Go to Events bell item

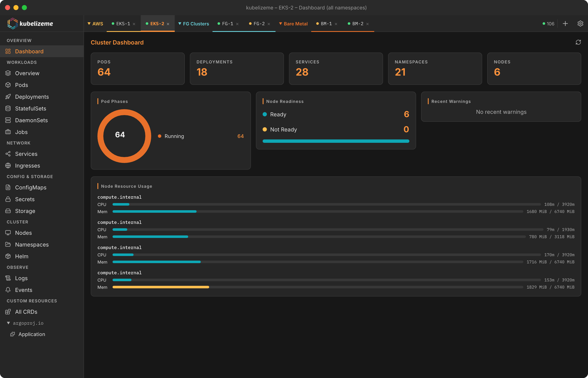24,290
